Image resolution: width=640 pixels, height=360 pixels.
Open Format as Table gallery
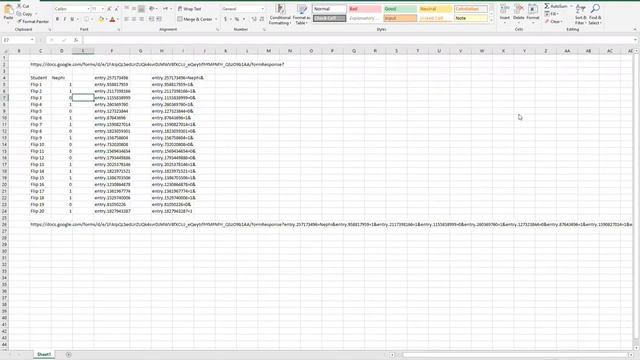click(x=302, y=14)
